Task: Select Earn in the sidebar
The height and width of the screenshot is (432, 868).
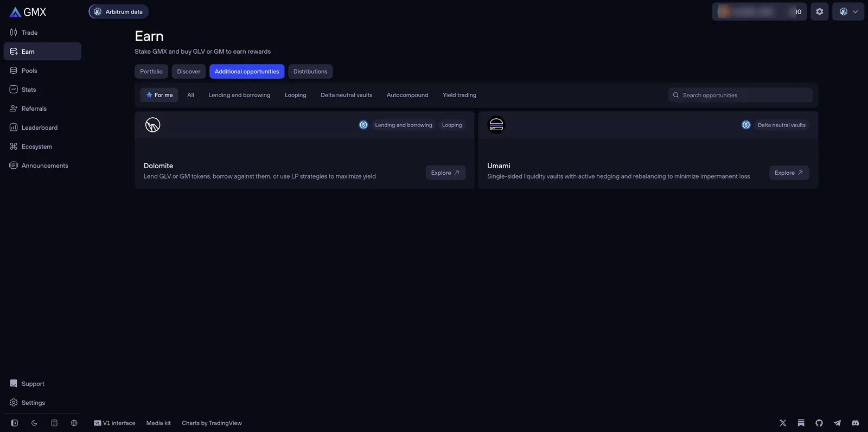Action: pyautogui.click(x=42, y=52)
